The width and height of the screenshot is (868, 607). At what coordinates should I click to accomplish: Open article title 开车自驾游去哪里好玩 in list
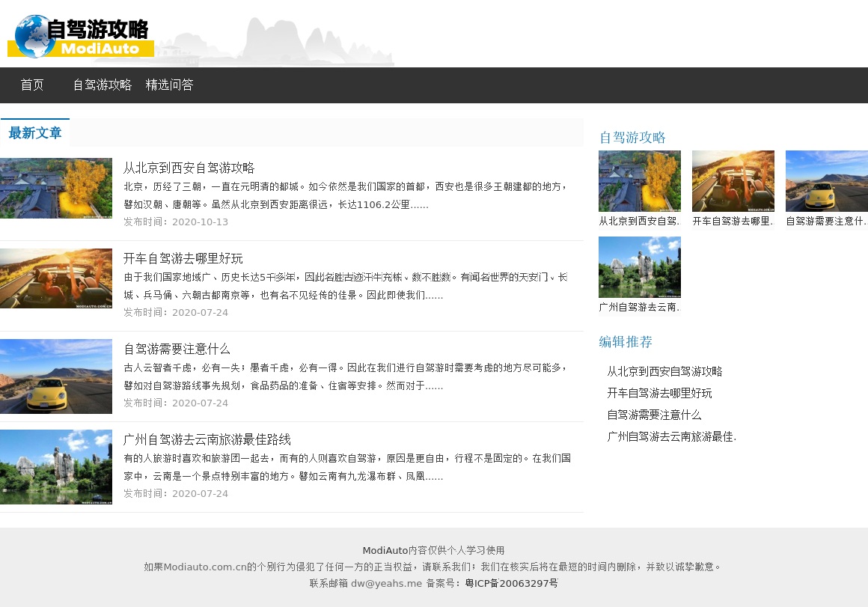pos(183,258)
